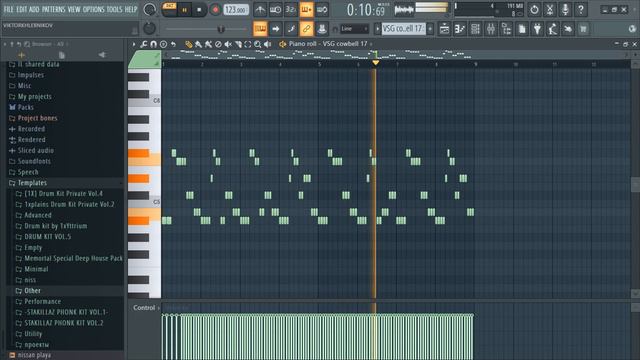Toggle loop recording button
640x360 pixels.
tap(322, 9)
